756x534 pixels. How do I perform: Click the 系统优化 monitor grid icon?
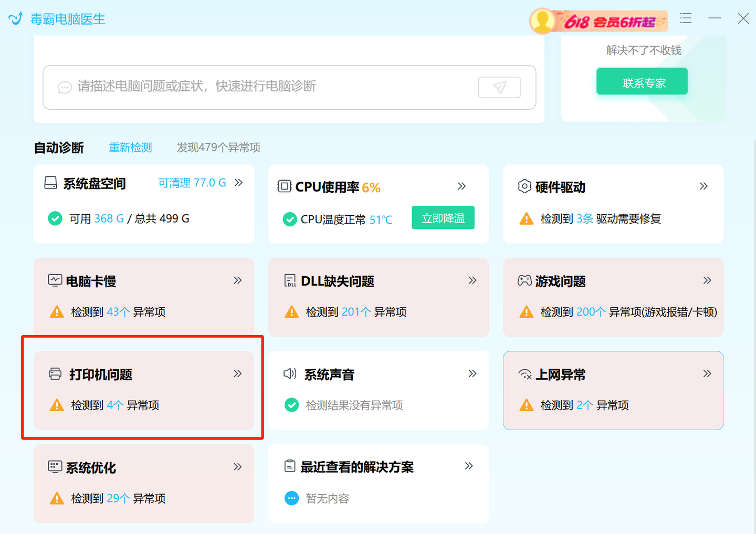pos(55,467)
